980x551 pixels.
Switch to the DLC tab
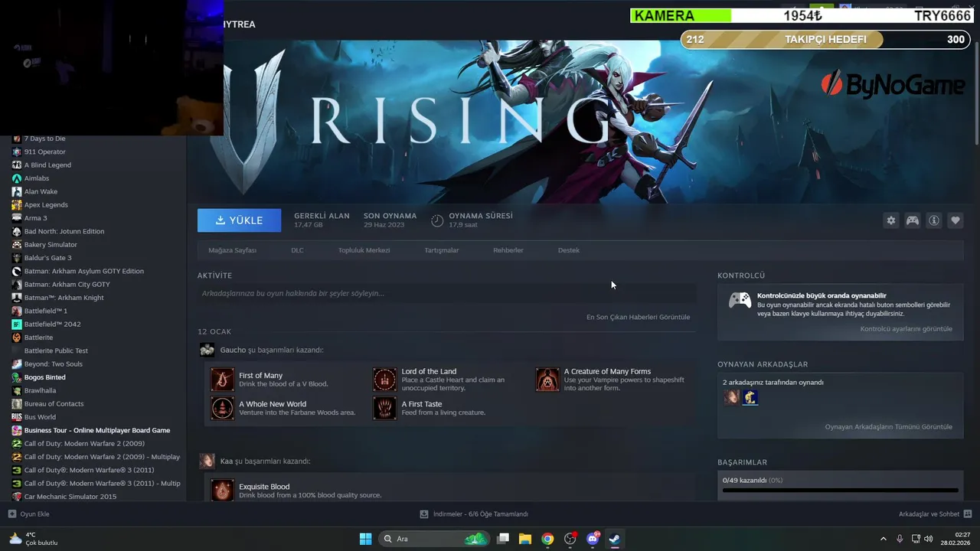(297, 250)
